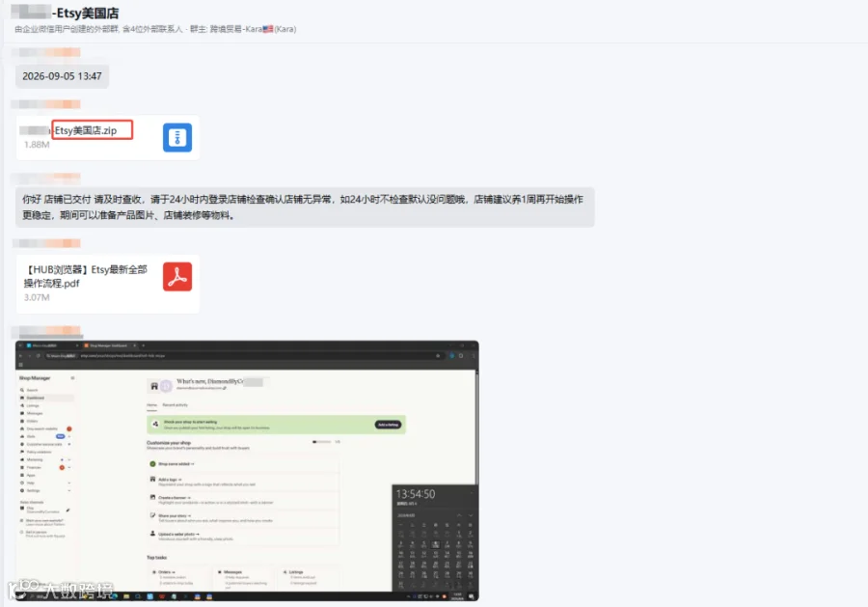
Task: Click the 1.88M file size label
Action: pyautogui.click(x=37, y=145)
